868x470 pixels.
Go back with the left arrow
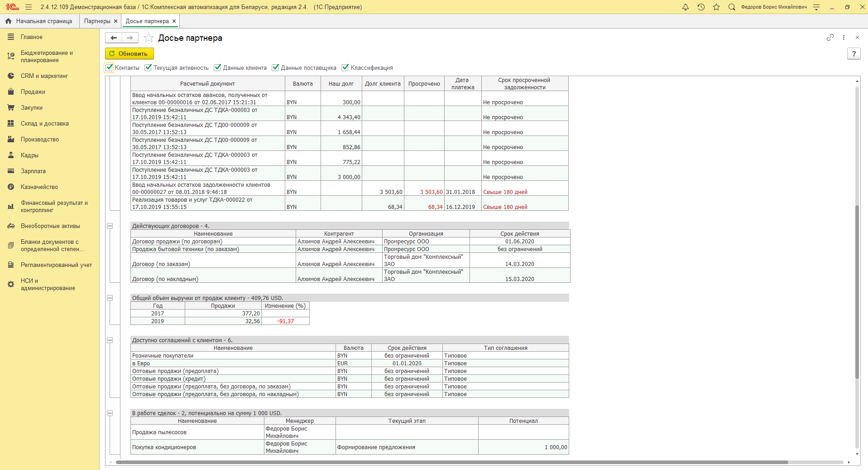pos(114,38)
